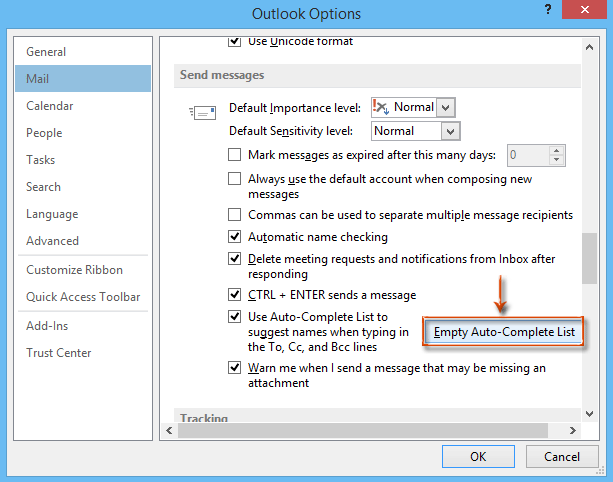
Task: Click the Cancel button
Action: (562, 456)
